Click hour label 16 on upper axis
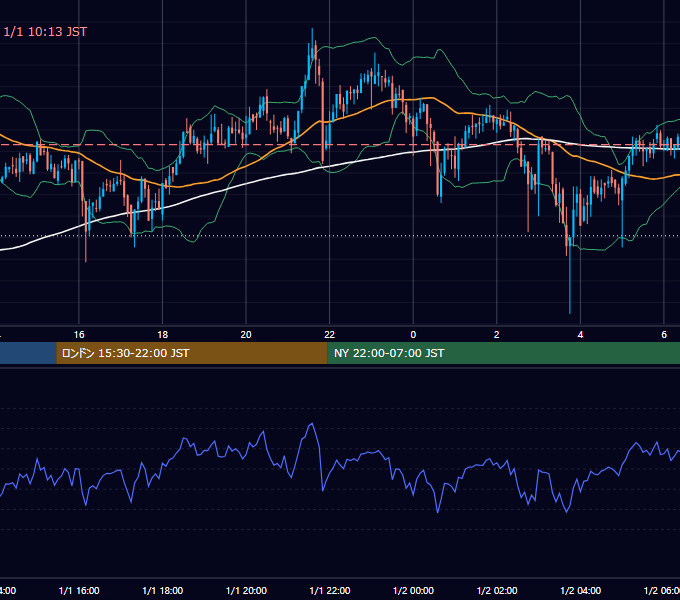 pyautogui.click(x=79, y=334)
